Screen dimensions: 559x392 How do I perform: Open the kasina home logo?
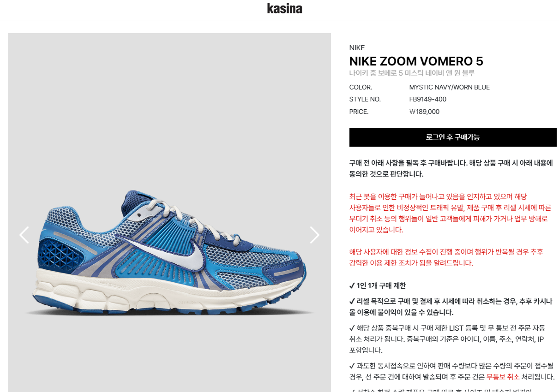284,8
